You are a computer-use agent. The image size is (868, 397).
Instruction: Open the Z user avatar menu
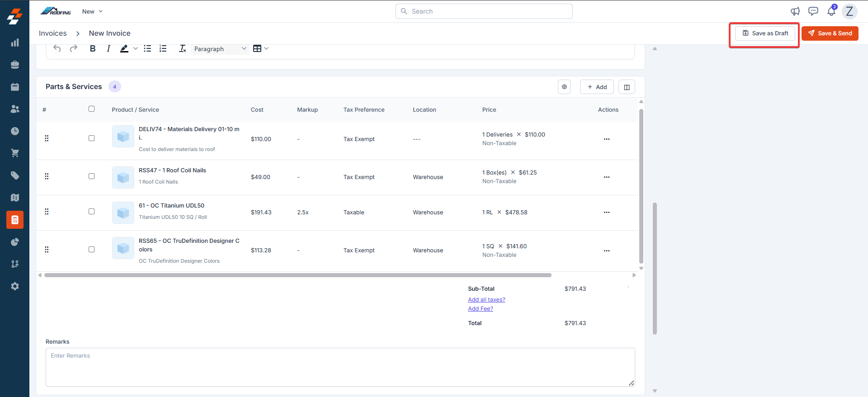pyautogui.click(x=849, y=11)
